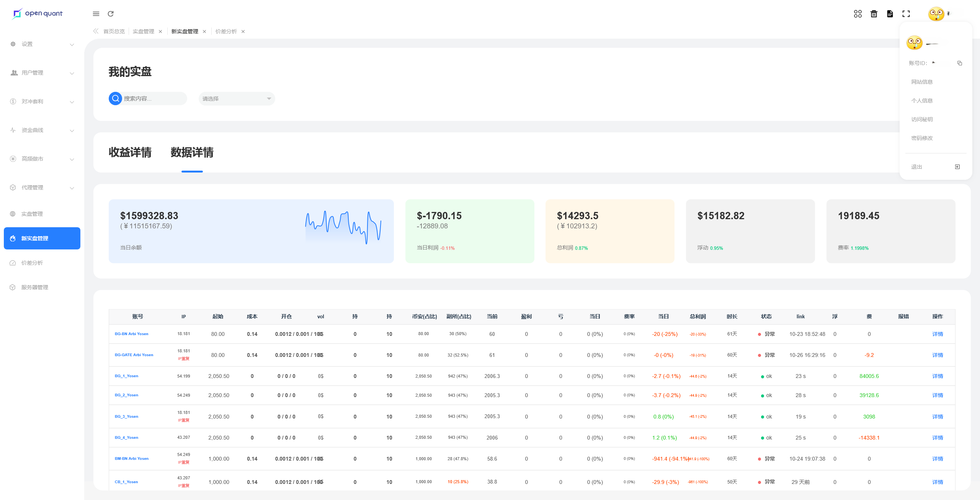The image size is (980, 500).
Task: Click double-arrow tab scroll left icon
Action: click(96, 31)
